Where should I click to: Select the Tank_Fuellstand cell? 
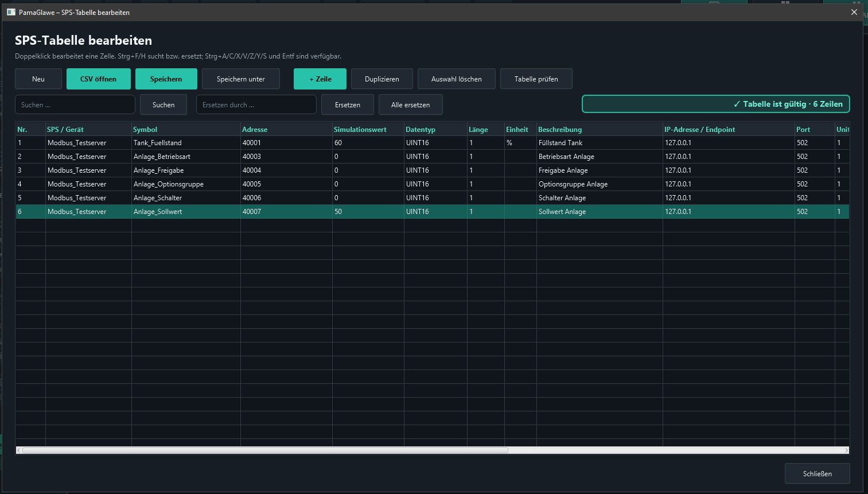click(x=186, y=143)
